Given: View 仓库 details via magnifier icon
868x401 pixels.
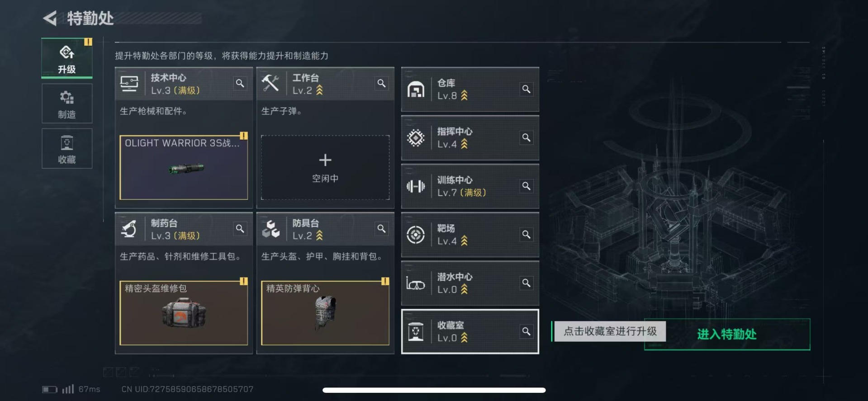Looking at the screenshot, I should tap(526, 89).
